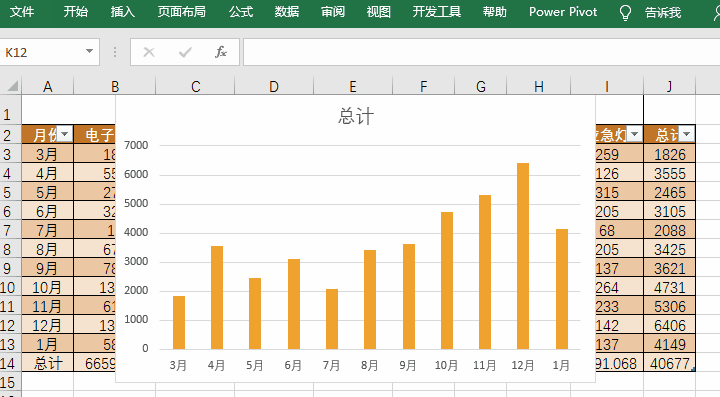The width and height of the screenshot is (720, 397).
Task: Open the 帮助 ribbon tab
Action: [495, 11]
